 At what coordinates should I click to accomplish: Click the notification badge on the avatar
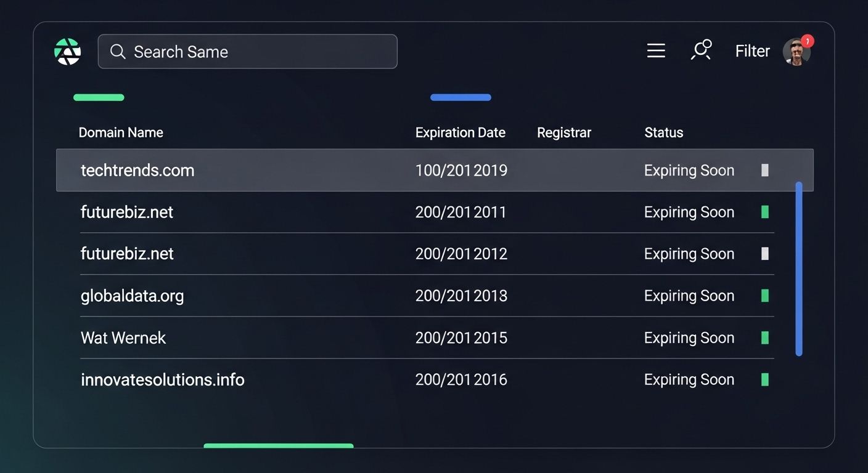[x=808, y=41]
